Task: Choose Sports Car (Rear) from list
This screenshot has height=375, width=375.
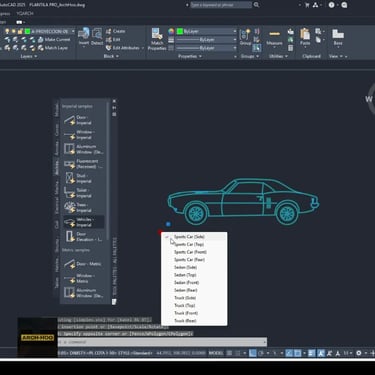Action: point(194,260)
